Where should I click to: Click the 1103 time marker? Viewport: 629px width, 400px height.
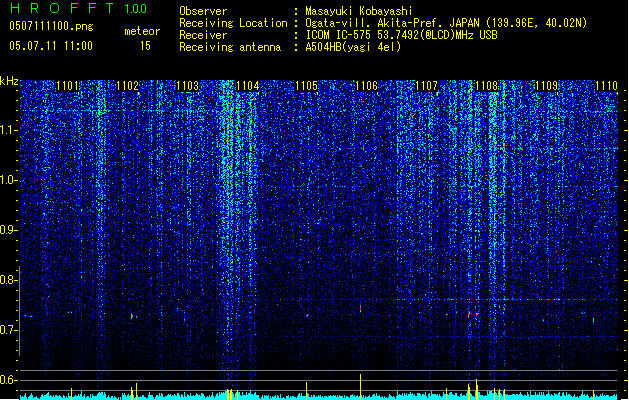coord(187,86)
